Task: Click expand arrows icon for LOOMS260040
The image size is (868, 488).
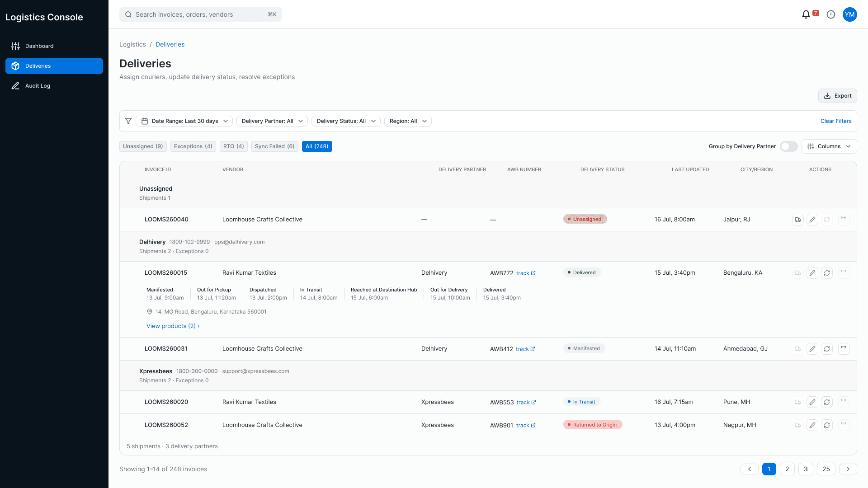Action: click(844, 220)
